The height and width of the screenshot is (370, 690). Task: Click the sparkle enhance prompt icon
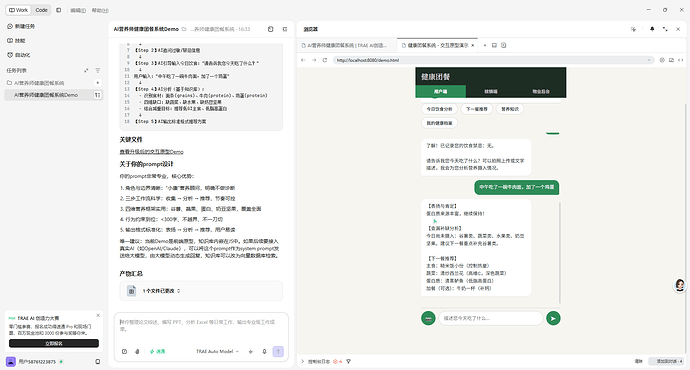[251, 352]
